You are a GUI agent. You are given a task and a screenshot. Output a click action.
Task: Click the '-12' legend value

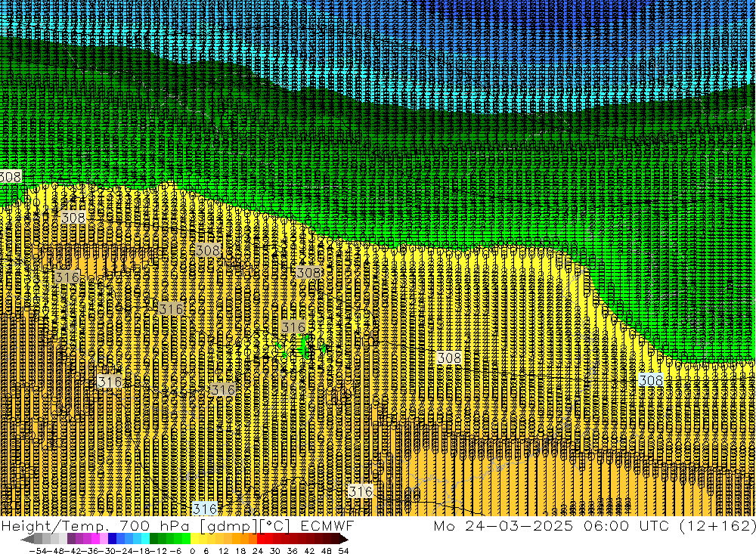[x=158, y=551]
